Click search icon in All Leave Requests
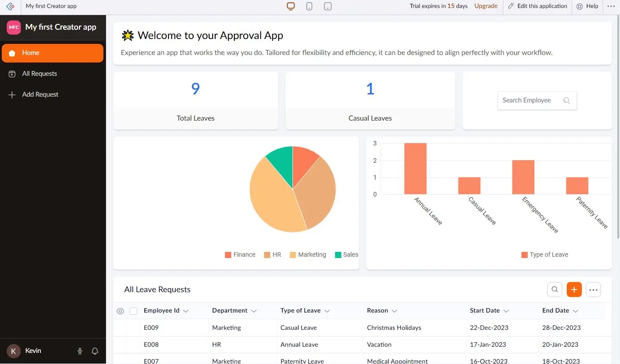Image resolution: width=620 pixels, height=364 pixels. pyautogui.click(x=555, y=290)
